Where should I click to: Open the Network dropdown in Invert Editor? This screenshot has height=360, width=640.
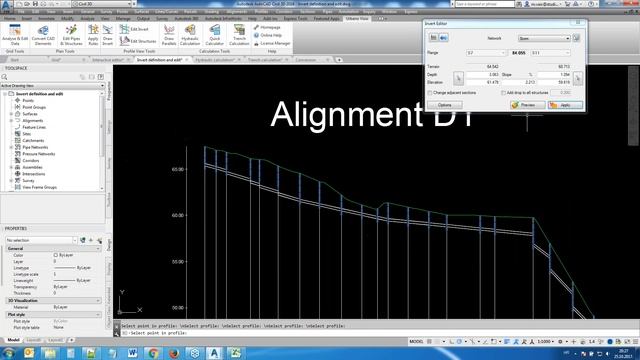544,38
